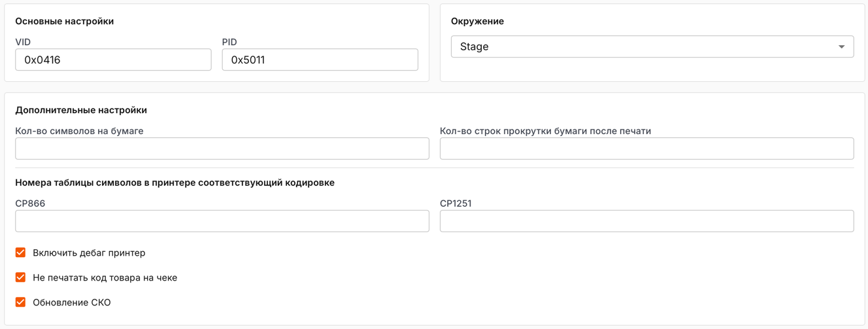The width and height of the screenshot is (868, 329).
Task: Click the Включить дебаг принтер label text
Action: 89,252
